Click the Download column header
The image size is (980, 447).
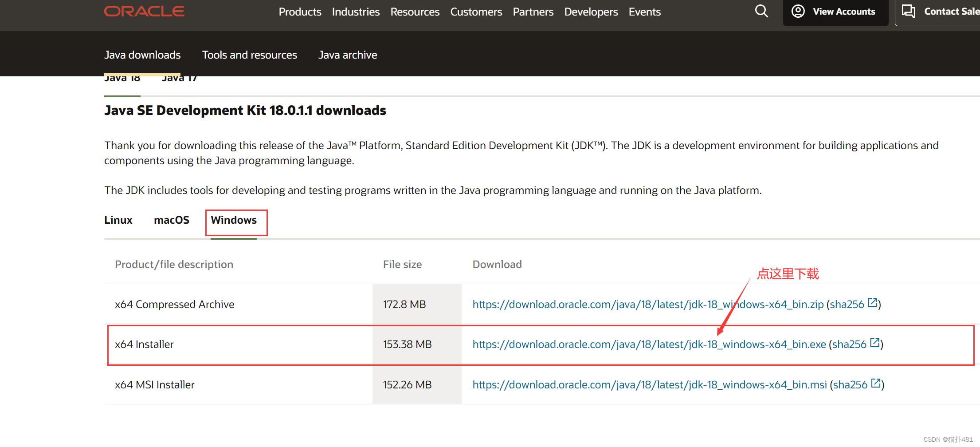tap(497, 265)
